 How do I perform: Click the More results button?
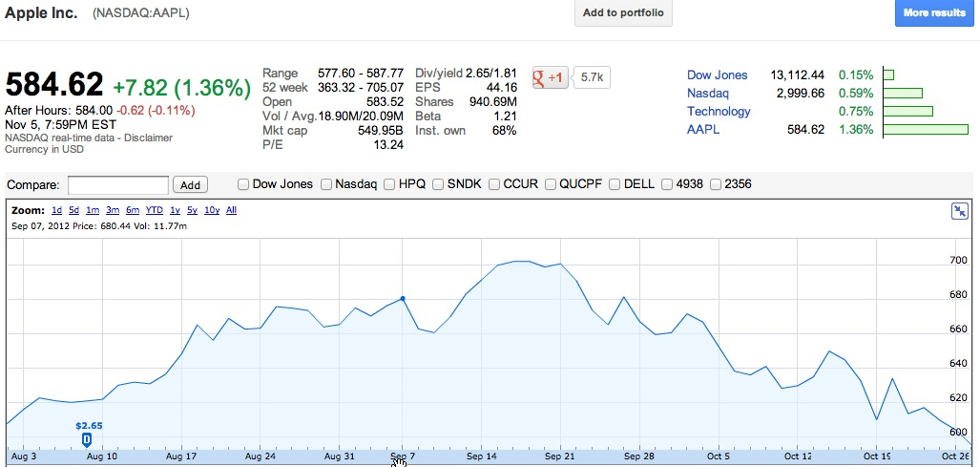(x=934, y=12)
